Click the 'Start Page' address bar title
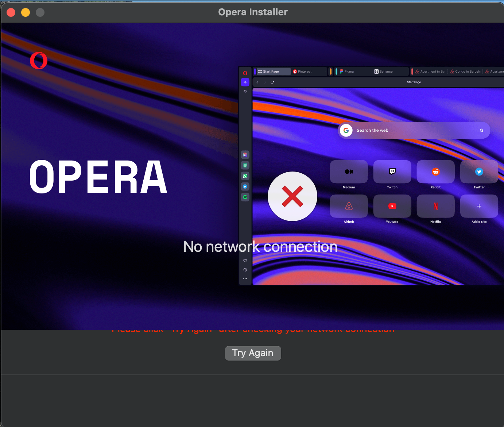504x427 pixels. click(x=414, y=82)
